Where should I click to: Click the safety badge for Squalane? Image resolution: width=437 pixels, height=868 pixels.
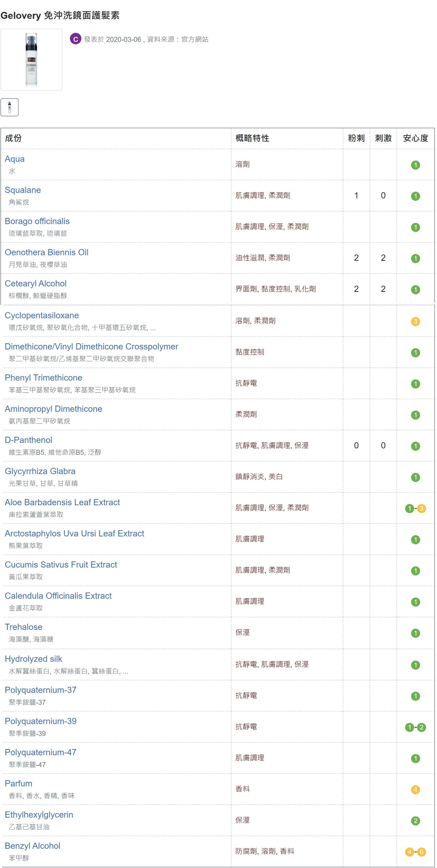point(415,196)
